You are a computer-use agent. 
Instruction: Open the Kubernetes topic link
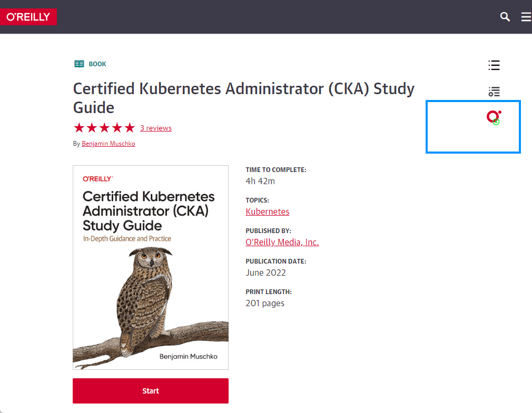click(268, 211)
